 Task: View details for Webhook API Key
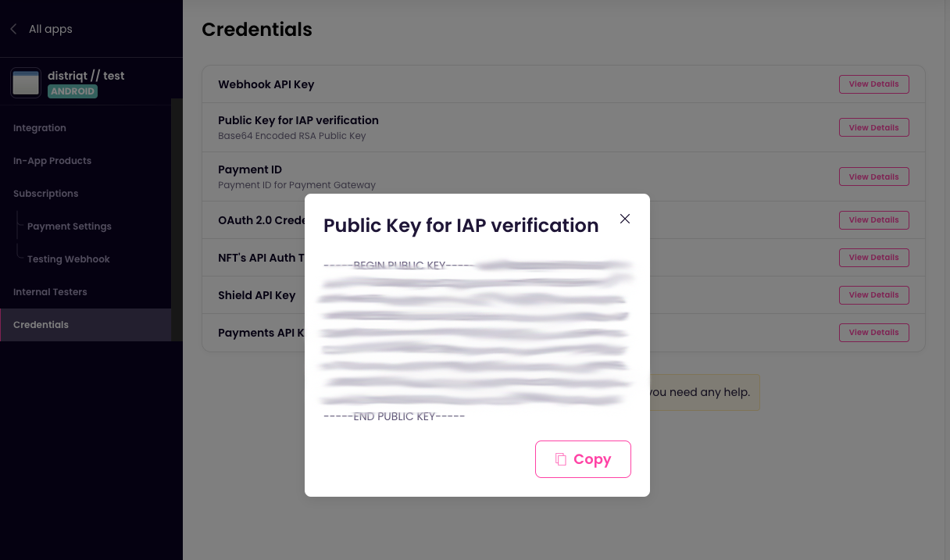point(873,84)
